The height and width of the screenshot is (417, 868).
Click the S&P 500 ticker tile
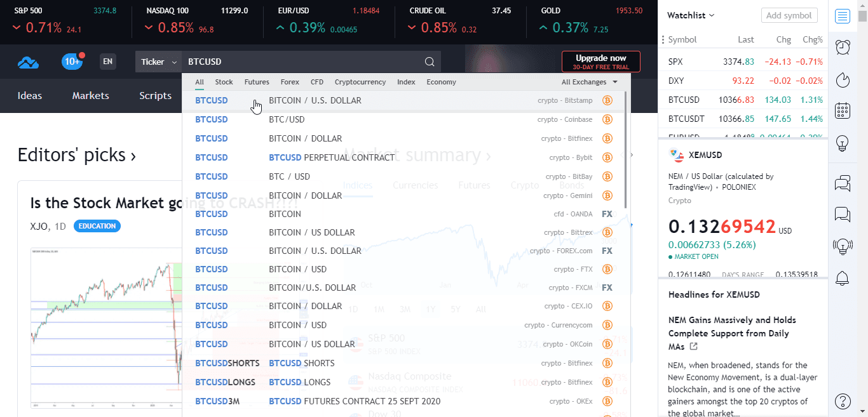click(65, 22)
